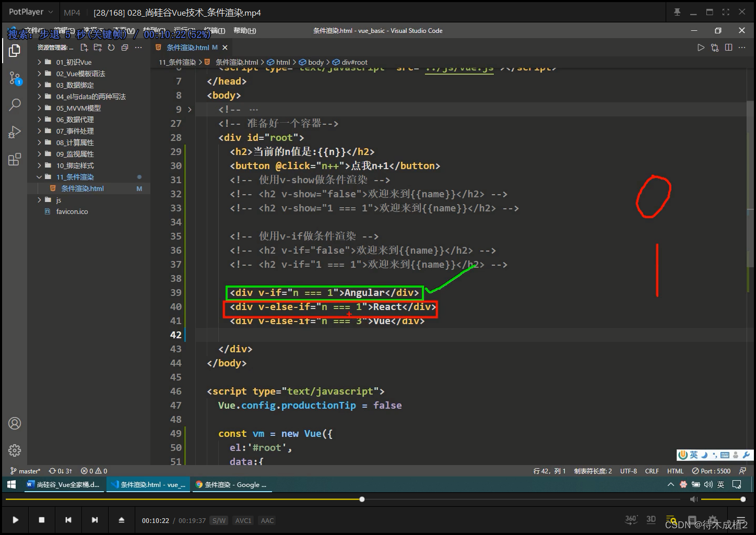
Task: Open the Windows Start menu
Action: (x=11, y=484)
